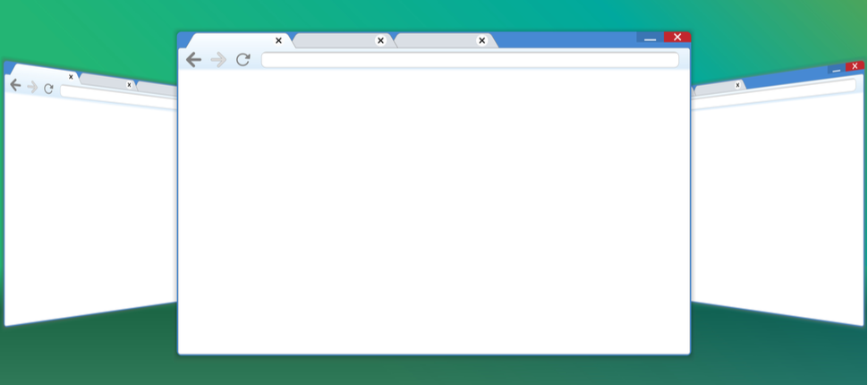Go back in the left tilted browser window
The image size is (868, 385).
pos(15,85)
